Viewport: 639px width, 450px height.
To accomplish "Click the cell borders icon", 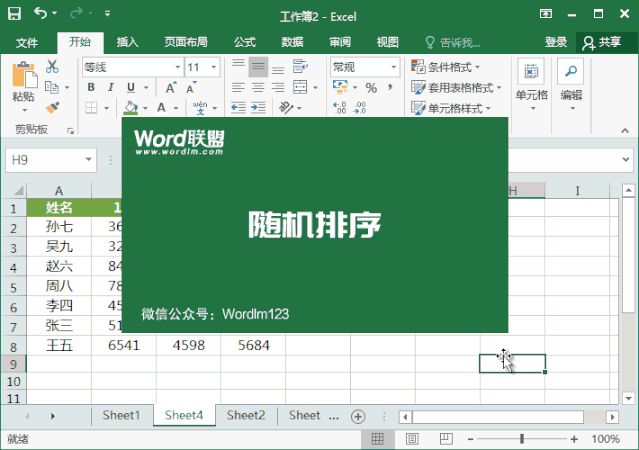I will (x=91, y=108).
